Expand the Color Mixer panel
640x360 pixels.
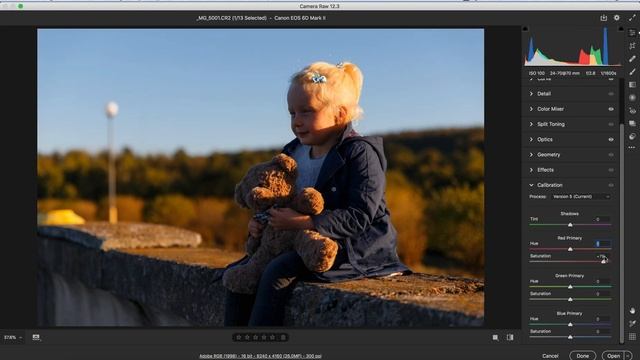point(531,109)
